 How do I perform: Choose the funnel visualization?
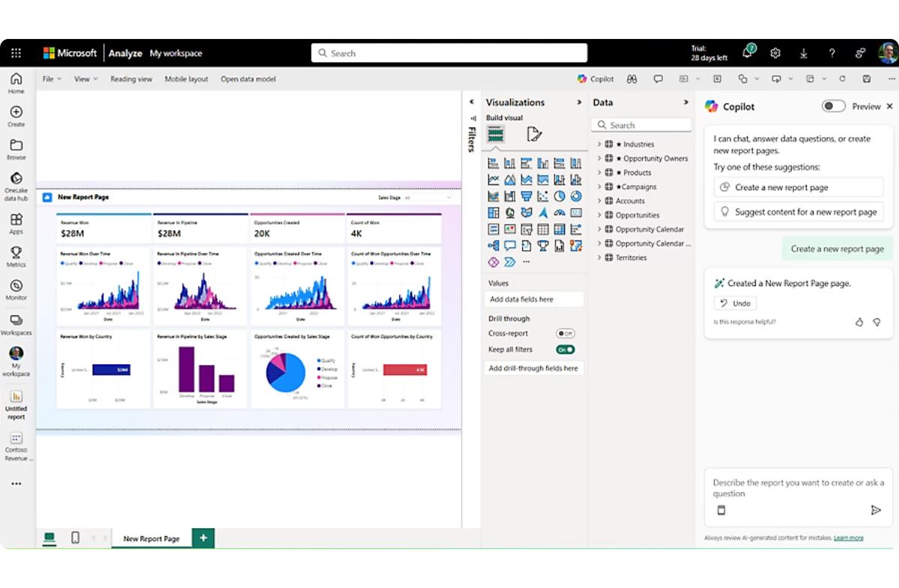pyautogui.click(x=527, y=196)
